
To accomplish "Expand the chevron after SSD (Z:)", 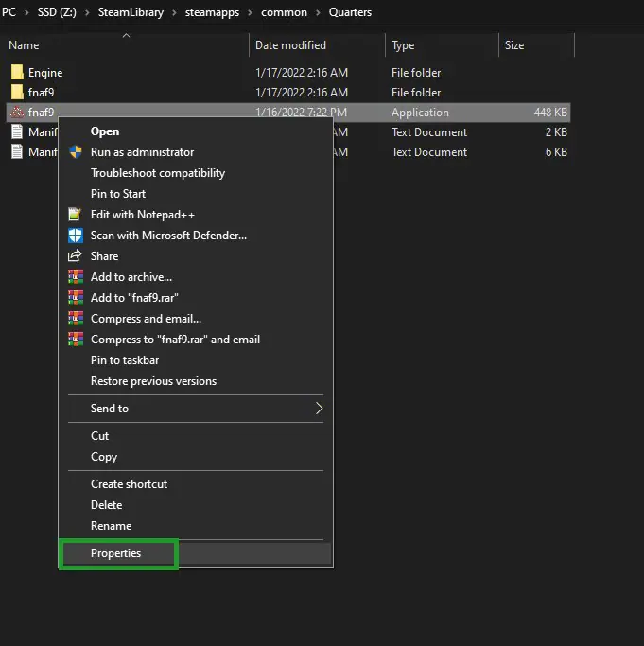I will click(x=87, y=13).
